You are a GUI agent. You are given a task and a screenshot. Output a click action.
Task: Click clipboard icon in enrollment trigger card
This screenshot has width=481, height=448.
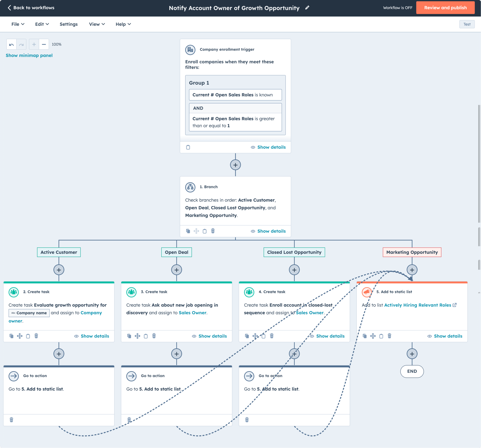pos(188,147)
